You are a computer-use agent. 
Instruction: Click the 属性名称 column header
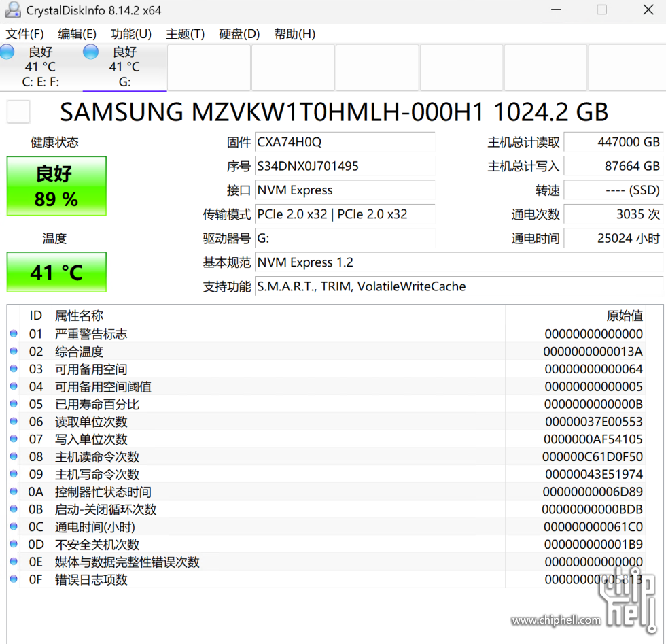(278, 316)
